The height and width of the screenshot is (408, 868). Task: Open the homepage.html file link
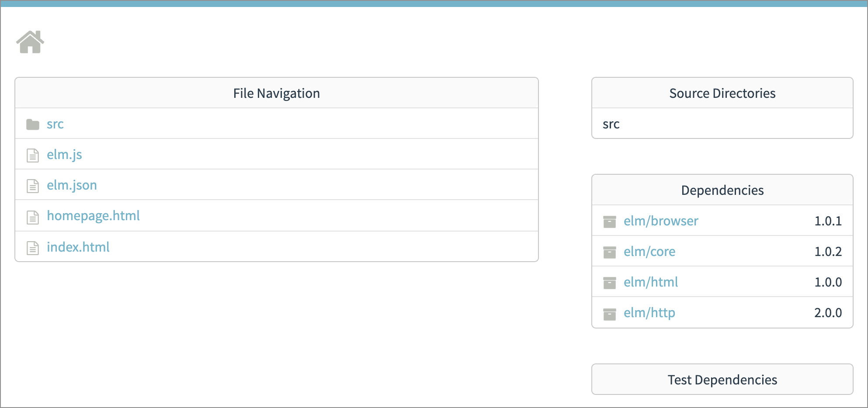click(93, 216)
